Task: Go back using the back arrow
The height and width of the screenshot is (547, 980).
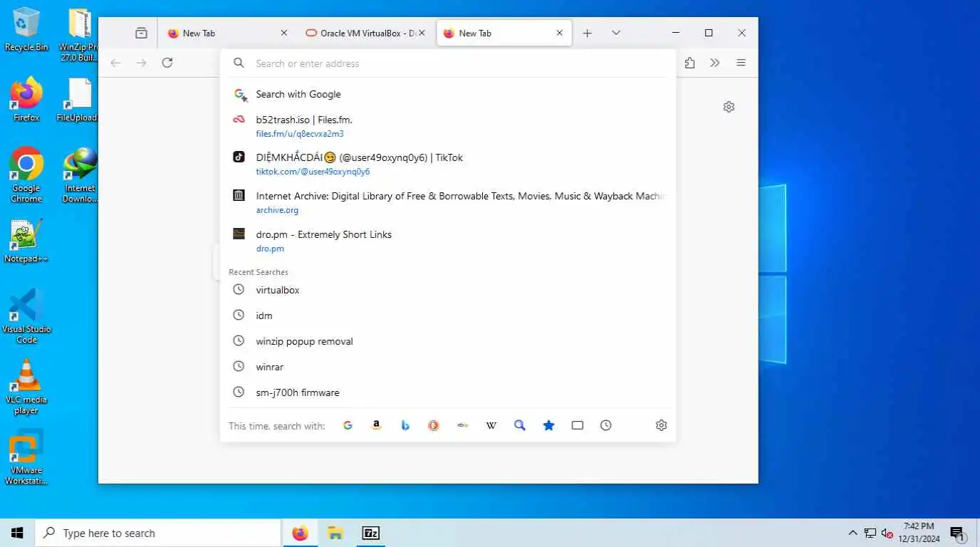Action: pyautogui.click(x=115, y=63)
